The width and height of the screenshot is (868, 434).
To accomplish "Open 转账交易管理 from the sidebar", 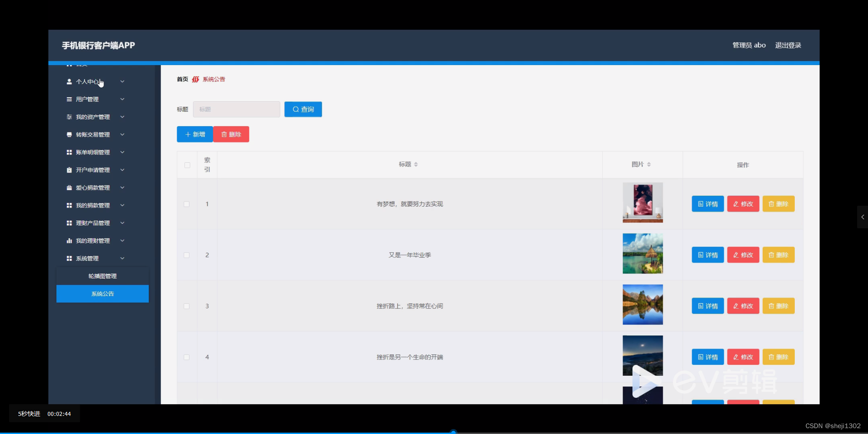I will pyautogui.click(x=92, y=134).
